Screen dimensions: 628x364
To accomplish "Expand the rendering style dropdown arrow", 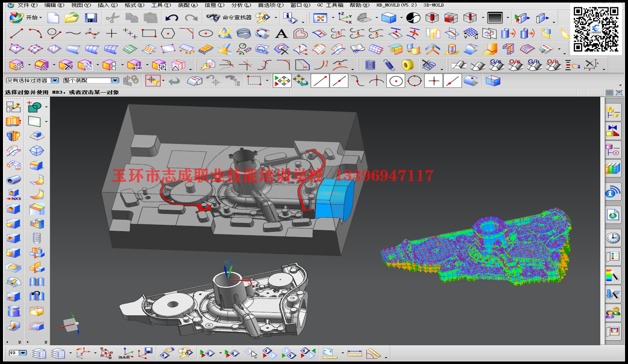I will tap(401, 18).
